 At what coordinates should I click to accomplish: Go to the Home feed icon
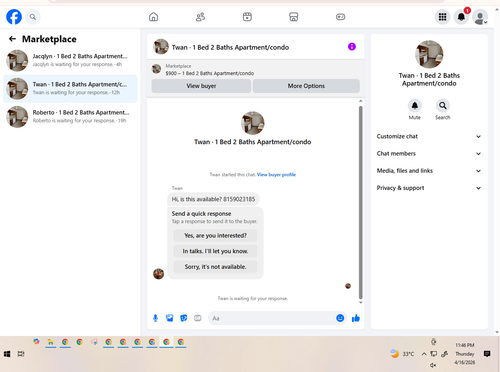(153, 17)
